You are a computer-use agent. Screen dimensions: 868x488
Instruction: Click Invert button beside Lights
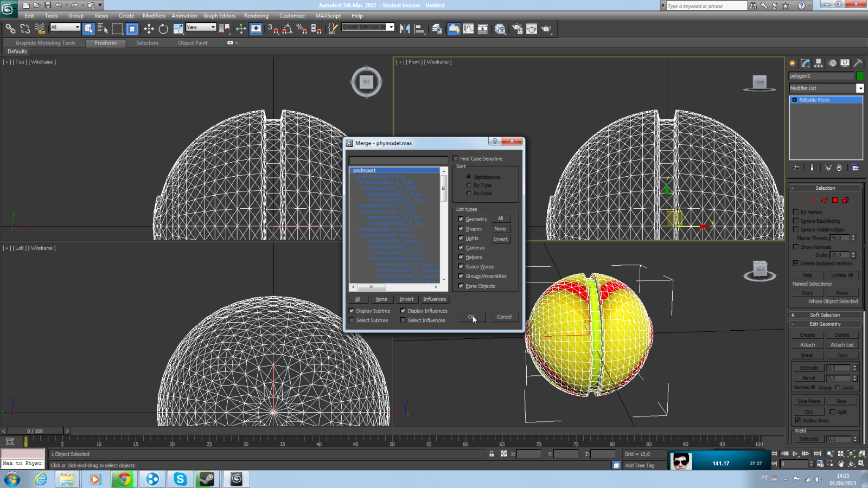[x=501, y=239]
